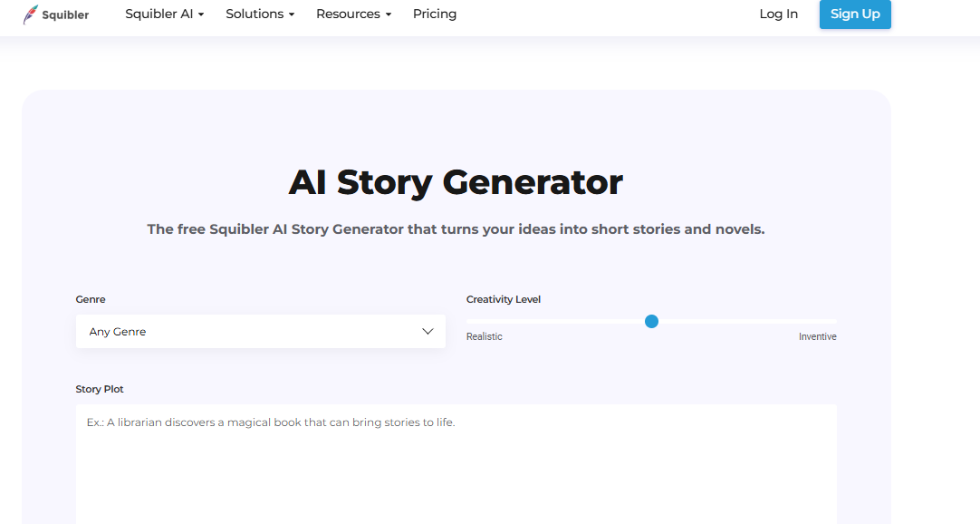Click the Creativity Level slider handle
The width and height of the screenshot is (980, 524).
(651, 321)
